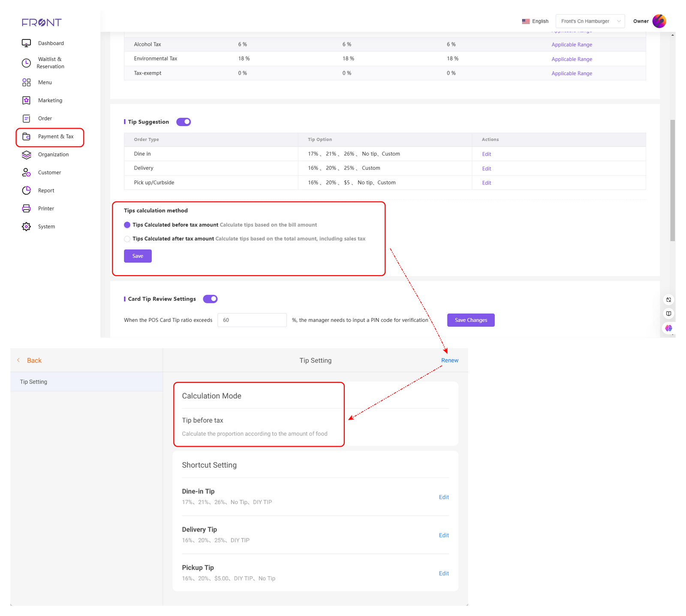Open the Front's Cn Hamburger store dropdown
686x616 pixels.
[x=590, y=21]
